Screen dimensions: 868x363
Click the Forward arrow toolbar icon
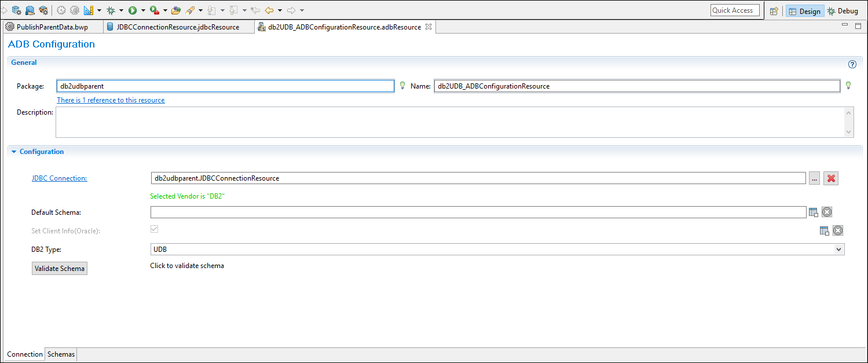click(x=291, y=10)
